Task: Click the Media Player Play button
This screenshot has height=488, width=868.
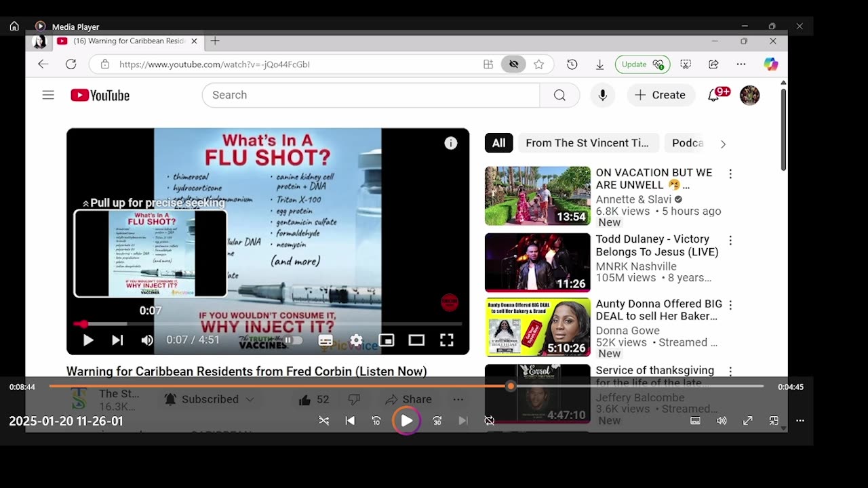Action: coord(406,421)
